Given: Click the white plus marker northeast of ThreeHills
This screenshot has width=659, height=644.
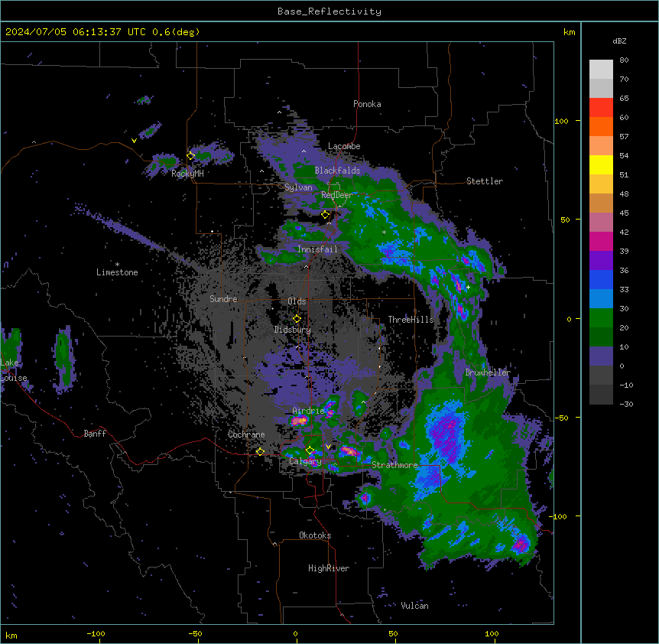Looking at the screenshot, I should coord(468,287).
